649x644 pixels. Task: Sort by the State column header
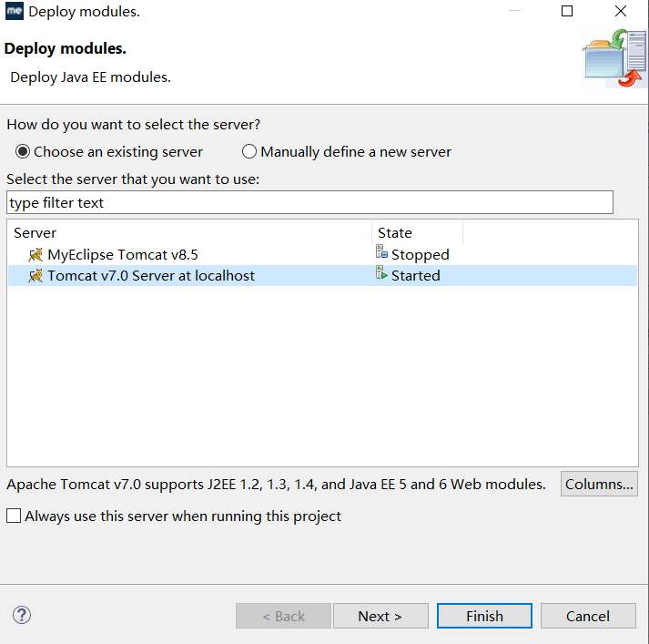(417, 233)
